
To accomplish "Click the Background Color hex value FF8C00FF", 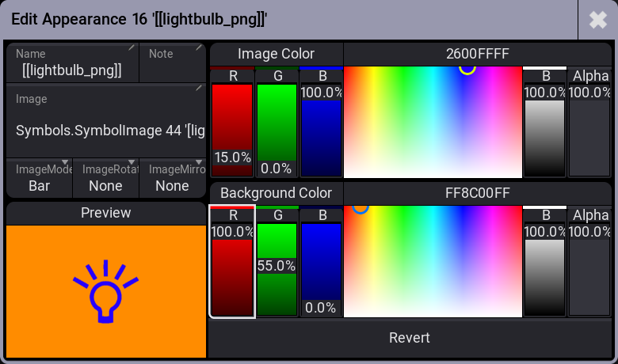I will [477, 193].
